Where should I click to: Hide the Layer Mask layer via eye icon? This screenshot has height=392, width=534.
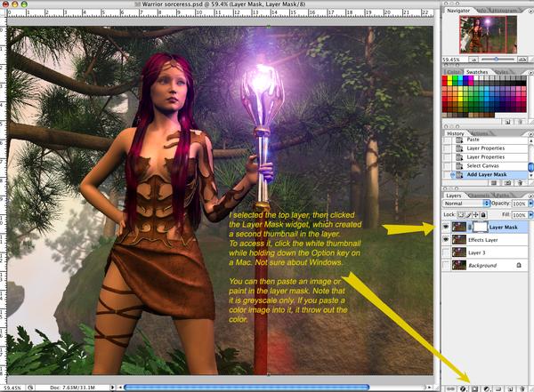pos(446,227)
